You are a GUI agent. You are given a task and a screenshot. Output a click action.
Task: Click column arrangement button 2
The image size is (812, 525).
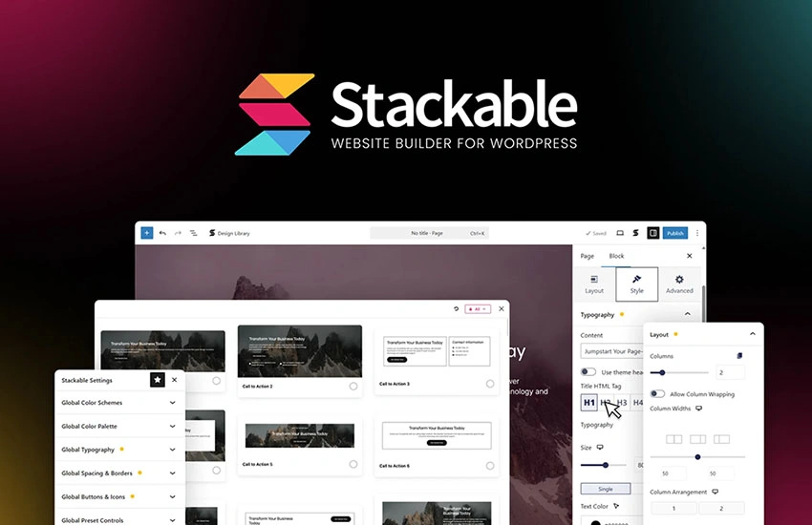point(721,509)
